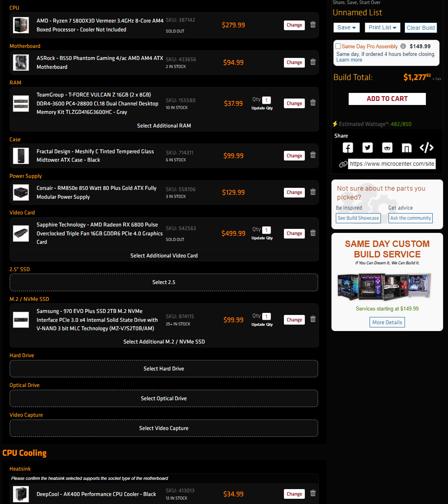Click Ask the community button
This screenshot has width=448, height=504.
click(411, 218)
